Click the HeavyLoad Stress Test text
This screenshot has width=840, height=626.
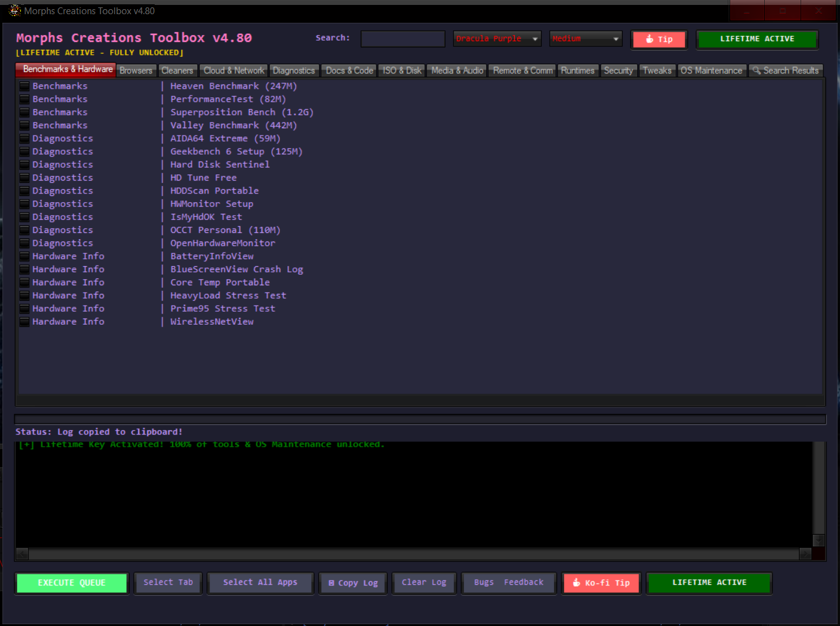pyautogui.click(x=228, y=296)
